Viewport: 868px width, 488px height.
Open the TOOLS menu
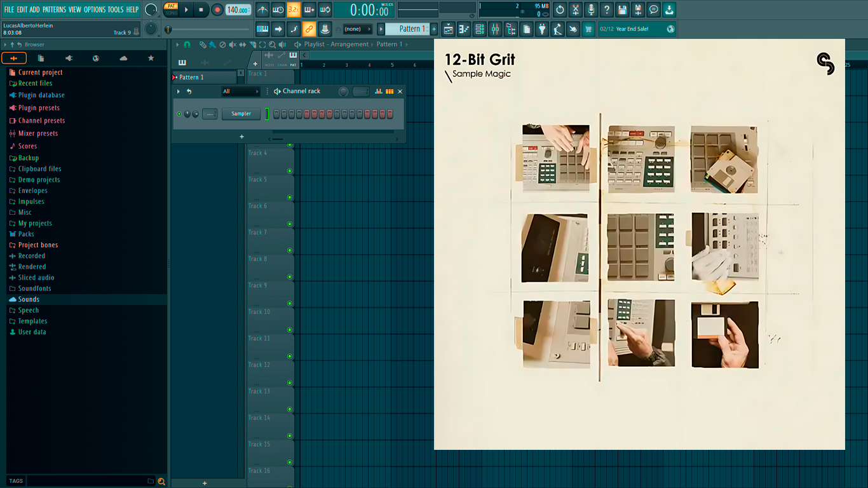tap(116, 10)
